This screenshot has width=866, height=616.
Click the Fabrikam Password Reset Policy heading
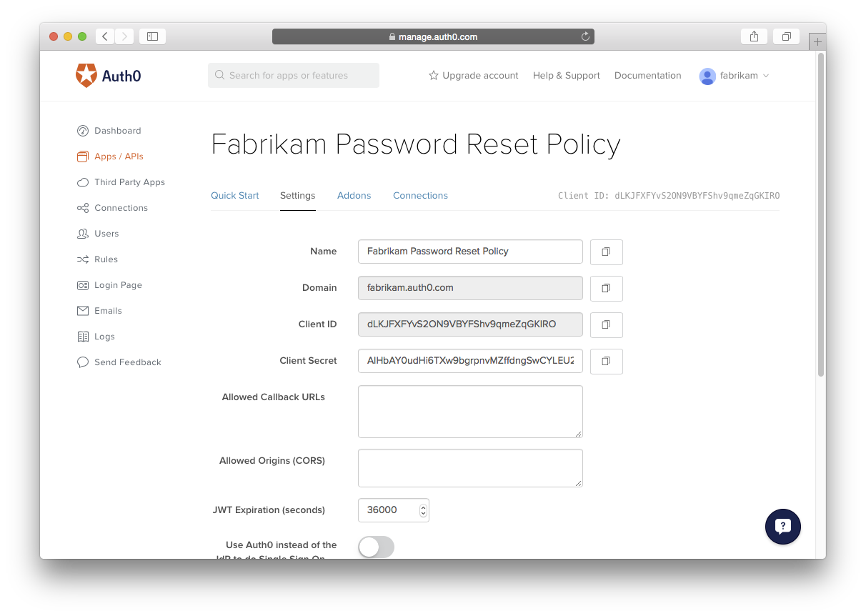416,145
